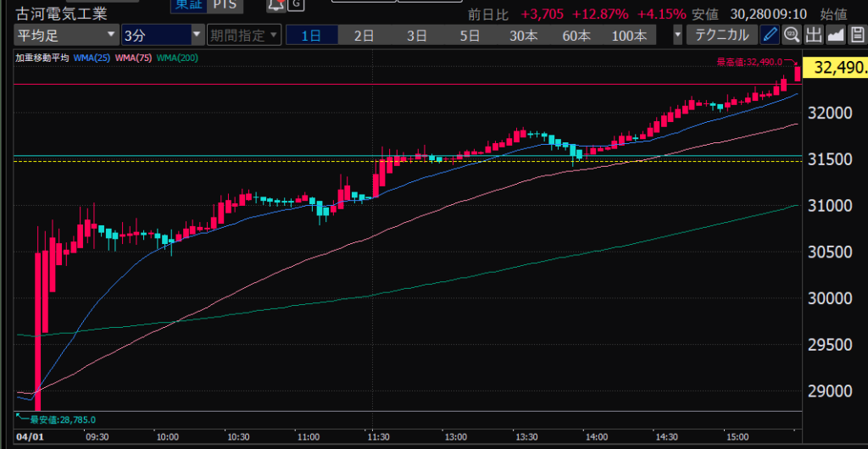
Task: Open the 平均足 chart type dropdown
Action: pos(65,35)
